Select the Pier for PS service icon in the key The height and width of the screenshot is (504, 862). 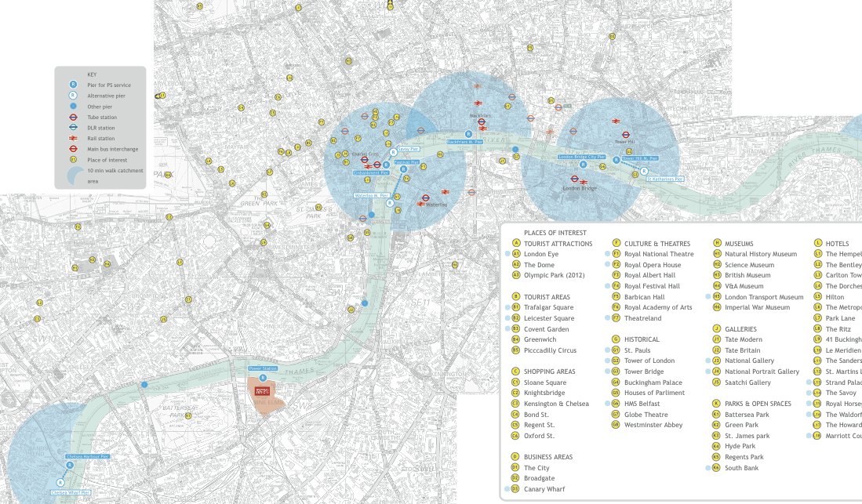(73, 84)
